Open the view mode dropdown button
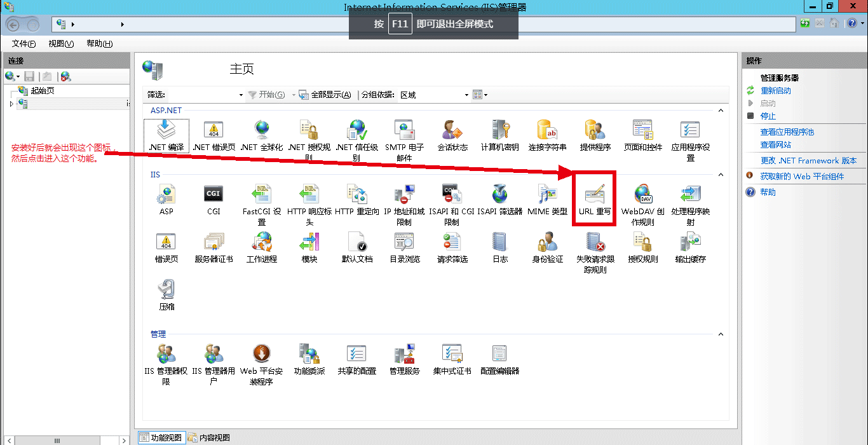Image resolution: width=868 pixels, height=445 pixels. [x=480, y=95]
